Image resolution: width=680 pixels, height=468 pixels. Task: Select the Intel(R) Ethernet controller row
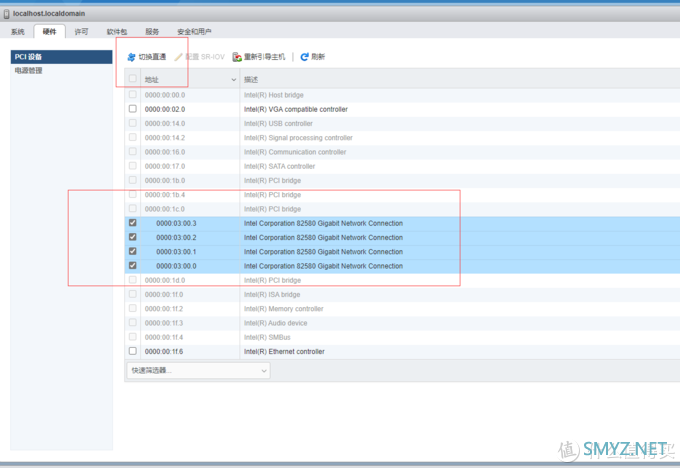402,352
